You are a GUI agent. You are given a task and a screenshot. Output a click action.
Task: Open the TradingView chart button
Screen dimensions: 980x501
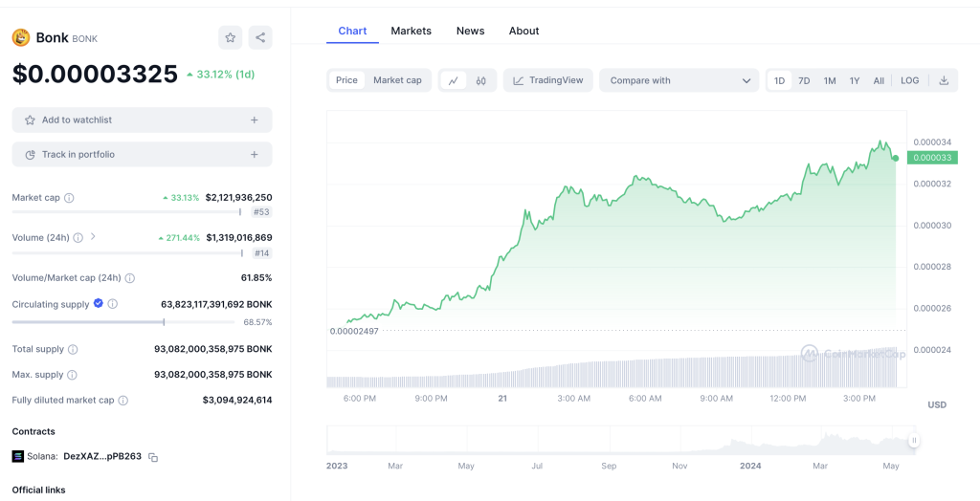(548, 80)
